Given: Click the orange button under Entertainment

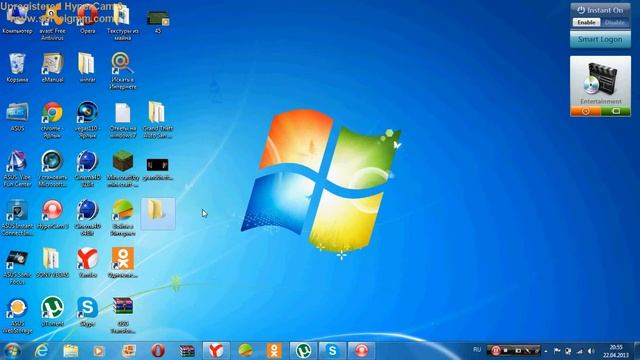Looking at the screenshot, I should tap(585, 111).
